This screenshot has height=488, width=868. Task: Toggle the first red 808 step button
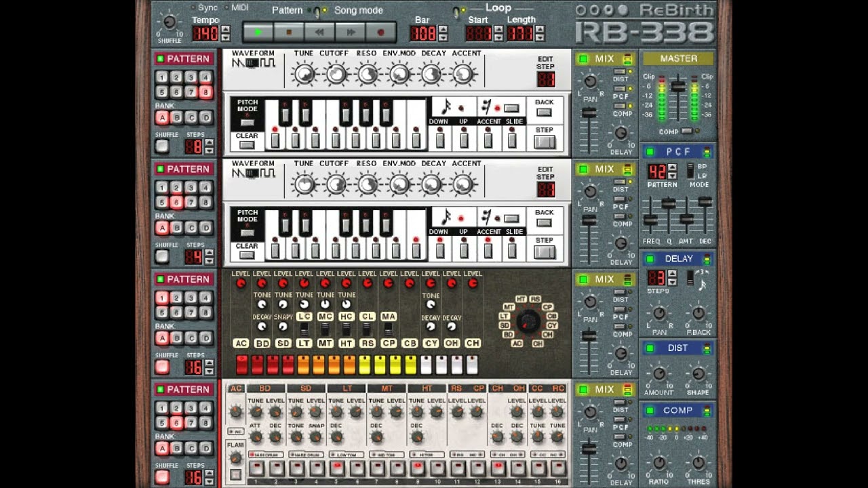tap(241, 365)
